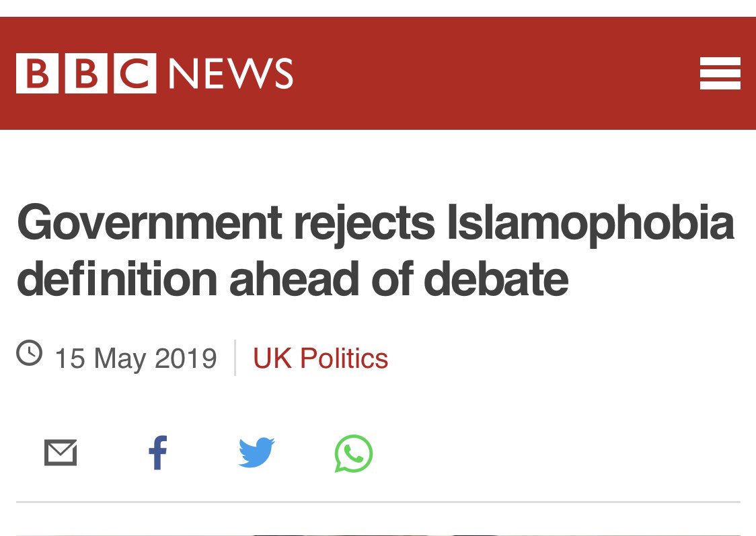The height and width of the screenshot is (536, 756).
Task: Click the word Government in the headline
Action: coord(149,222)
